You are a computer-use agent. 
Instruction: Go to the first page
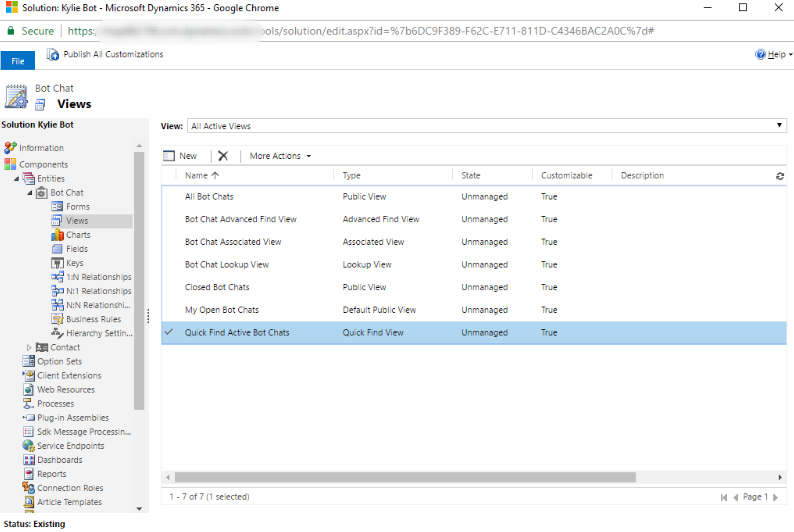click(x=724, y=498)
